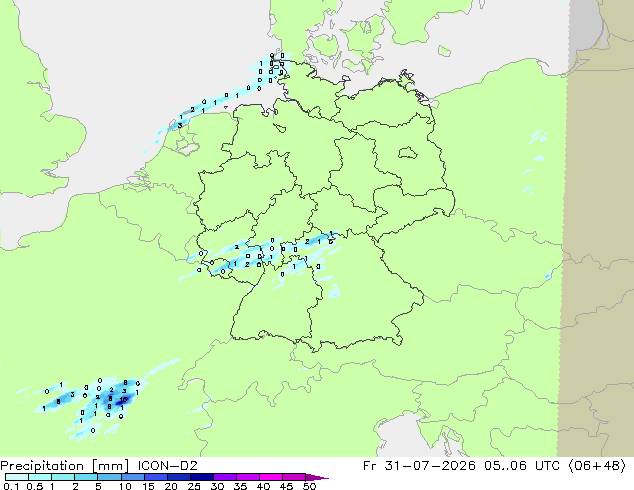The width and height of the screenshot is (634, 490).
Task: Click the '20' legend scale label
Action: 171,486
